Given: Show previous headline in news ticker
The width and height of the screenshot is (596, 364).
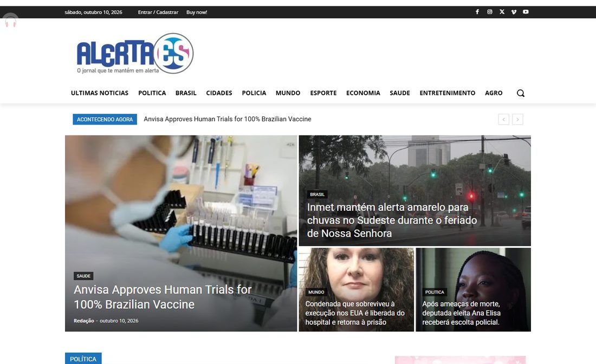Looking at the screenshot, I should click(x=504, y=119).
